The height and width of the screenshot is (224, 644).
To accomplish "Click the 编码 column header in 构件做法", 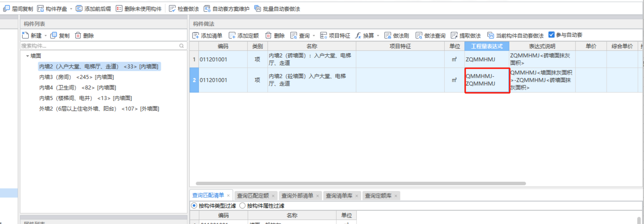I will click(223, 46).
